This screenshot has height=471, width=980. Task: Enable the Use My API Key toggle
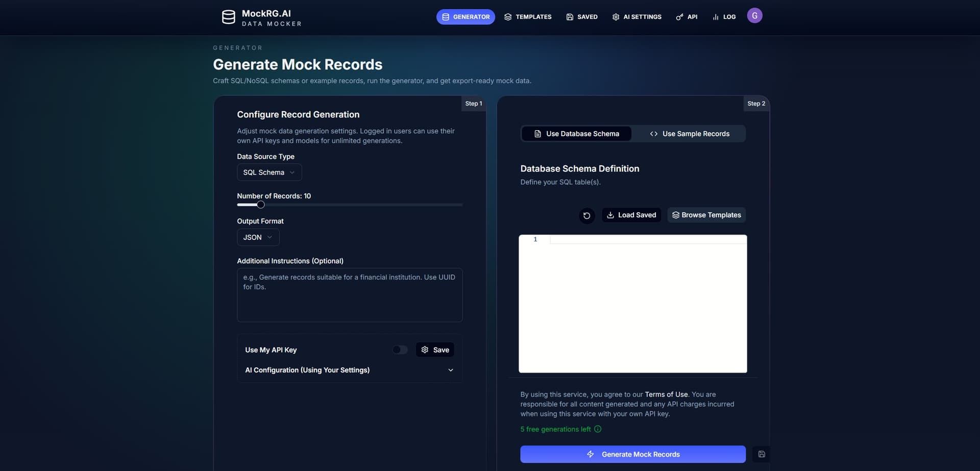[x=399, y=350]
